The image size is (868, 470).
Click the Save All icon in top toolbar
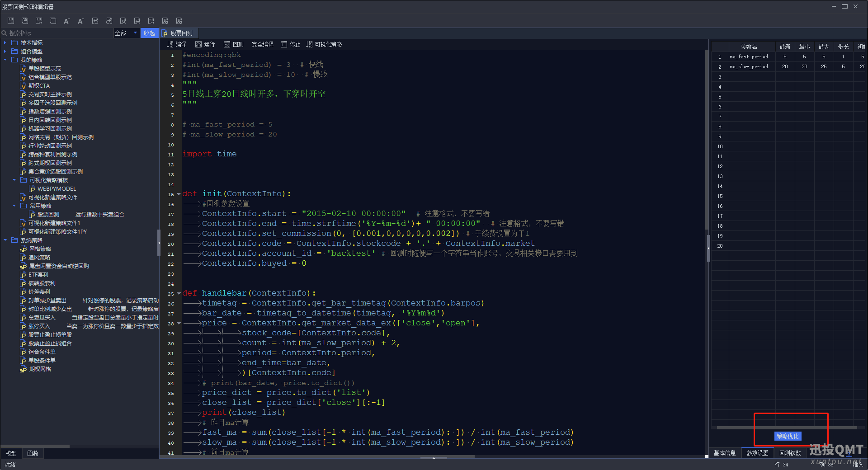pos(25,21)
